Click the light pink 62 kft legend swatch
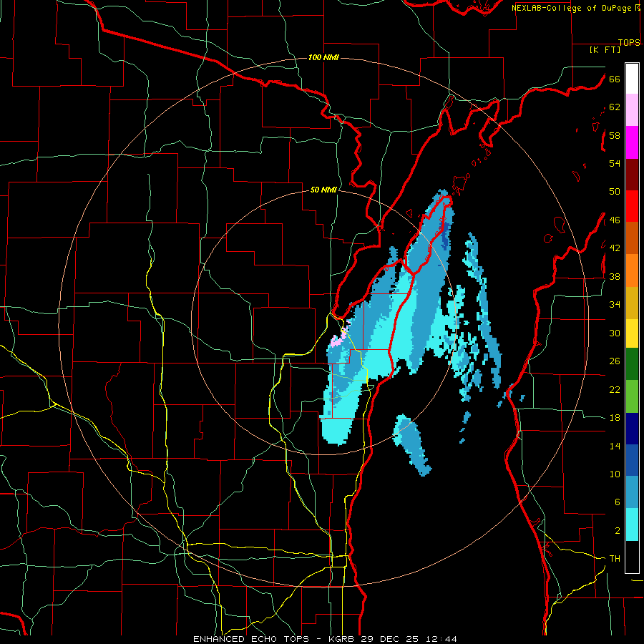This screenshot has width=644, height=644. (632, 109)
